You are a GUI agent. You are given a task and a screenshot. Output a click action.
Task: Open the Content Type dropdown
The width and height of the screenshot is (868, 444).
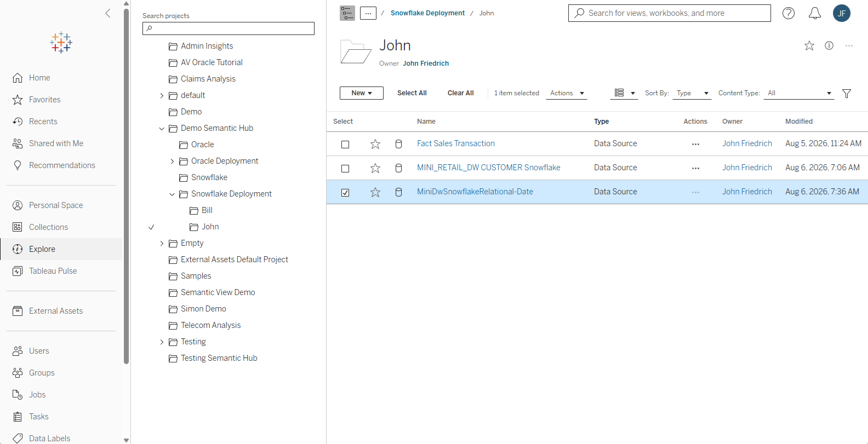point(800,94)
